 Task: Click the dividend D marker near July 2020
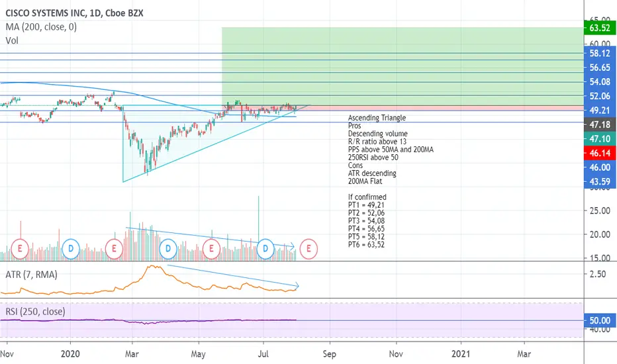click(265, 249)
